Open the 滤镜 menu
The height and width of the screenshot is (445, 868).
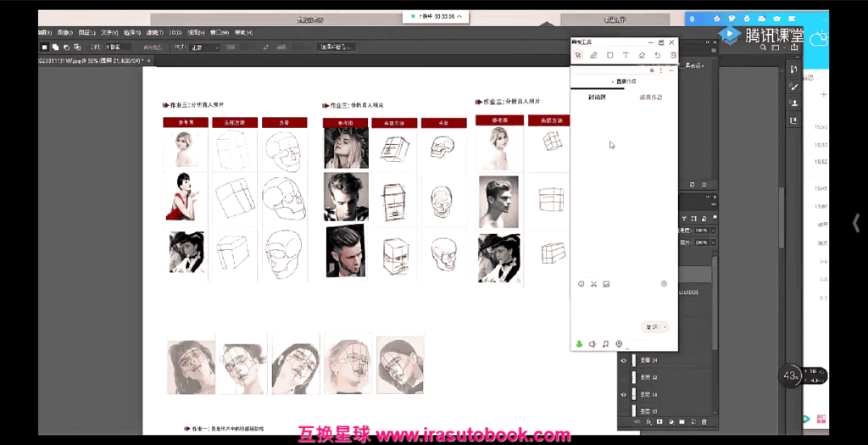coord(154,33)
